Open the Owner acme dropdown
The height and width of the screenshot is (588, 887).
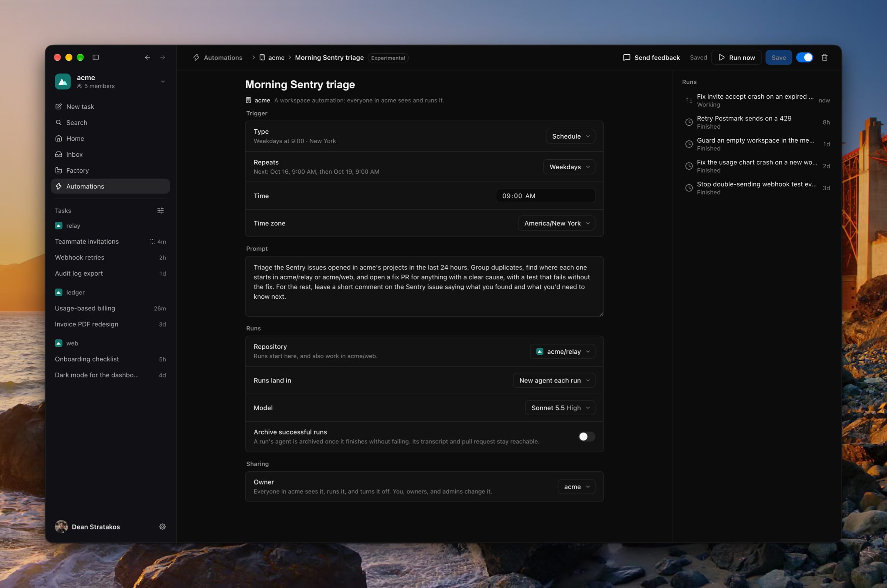tap(576, 487)
